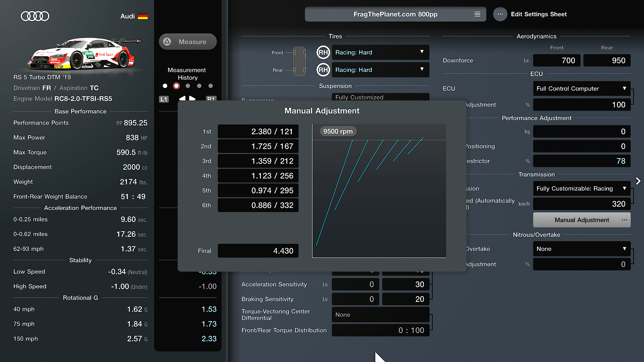Select the rear downforce value 950

(x=607, y=60)
